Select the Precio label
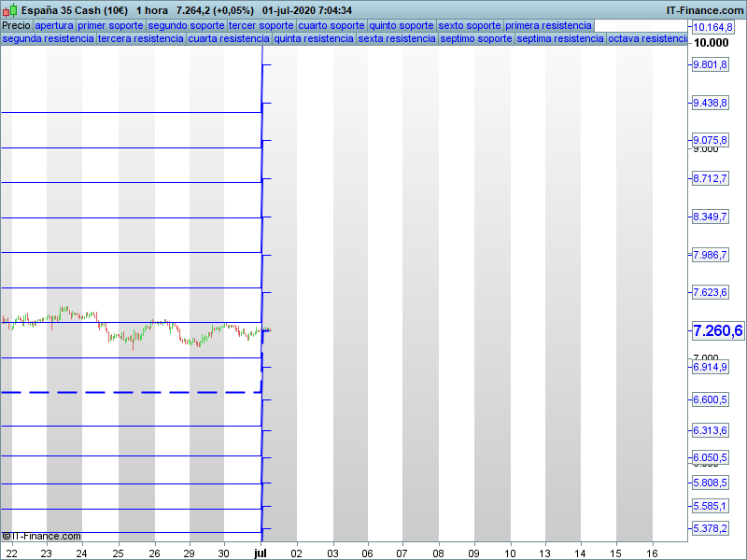The height and width of the screenshot is (560, 747). (x=16, y=25)
